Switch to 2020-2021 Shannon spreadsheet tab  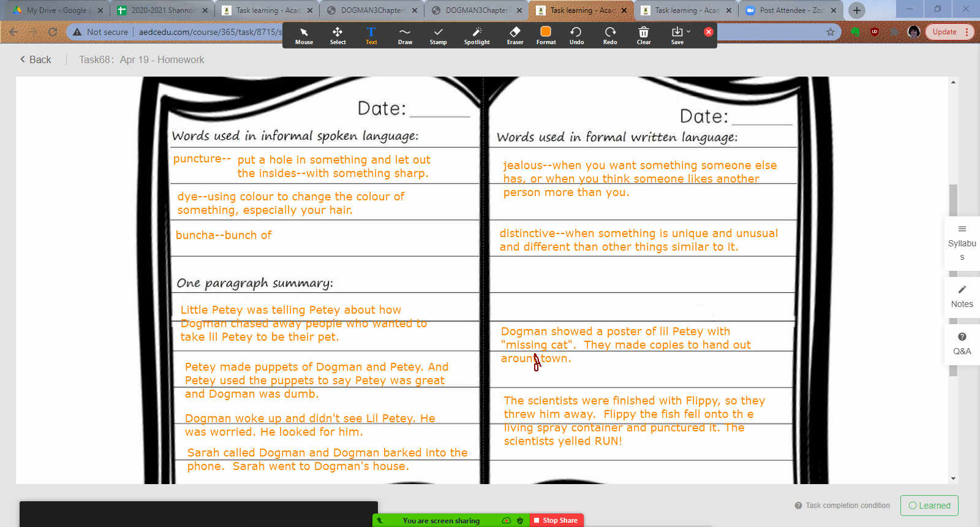(x=162, y=10)
